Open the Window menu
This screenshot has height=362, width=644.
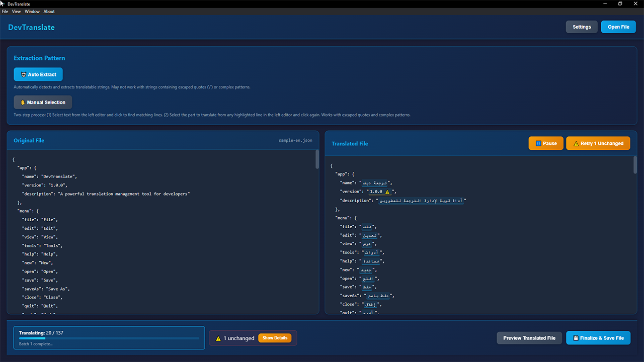32,12
